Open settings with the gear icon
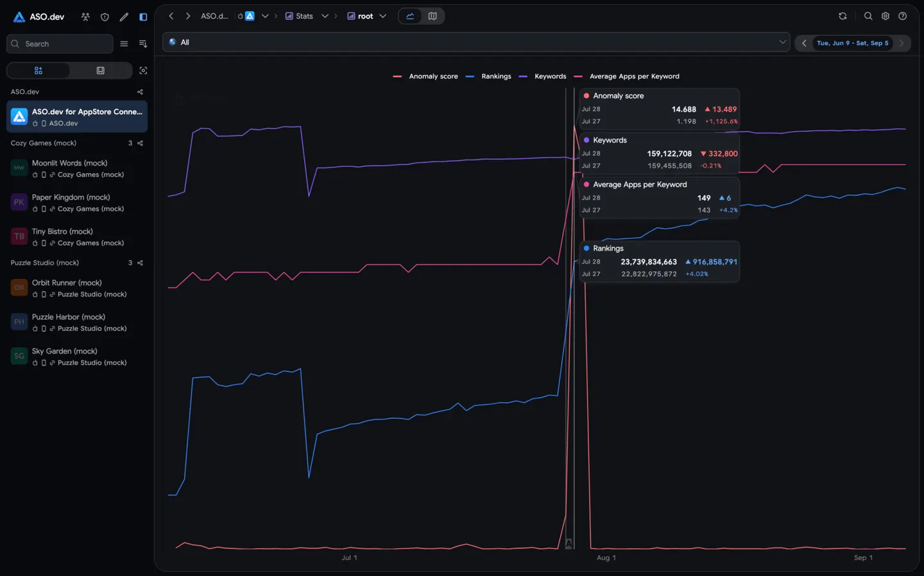 pyautogui.click(x=886, y=16)
